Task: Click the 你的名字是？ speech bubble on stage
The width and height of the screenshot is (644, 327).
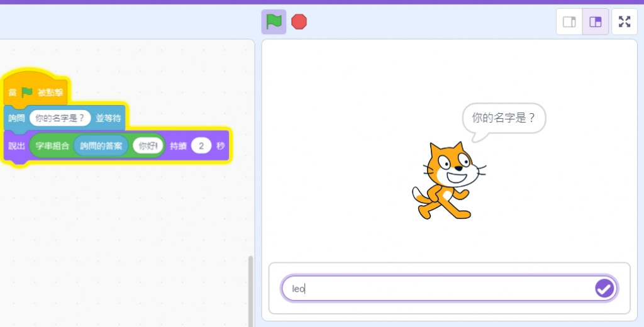Action: coord(504,118)
